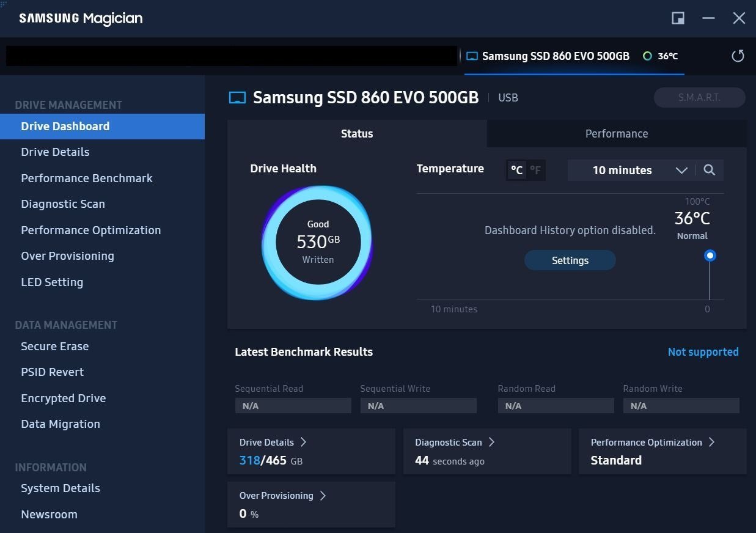This screenshot has height=533, width=756.
Task: Click the Performance Optimization Standard card
Action: click(x=662, y=451)
